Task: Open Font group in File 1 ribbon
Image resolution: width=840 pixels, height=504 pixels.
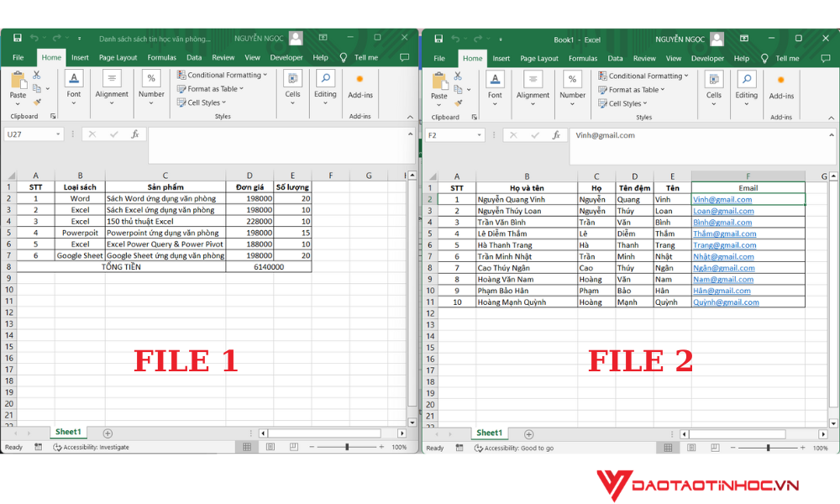Action: [74, 87]
